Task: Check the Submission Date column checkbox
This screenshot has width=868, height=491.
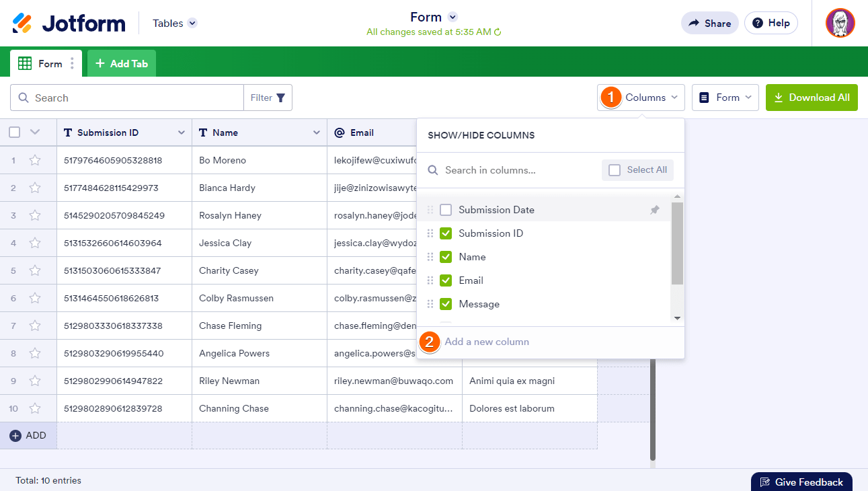Action: pyautogui.click(x=446, y=210)
